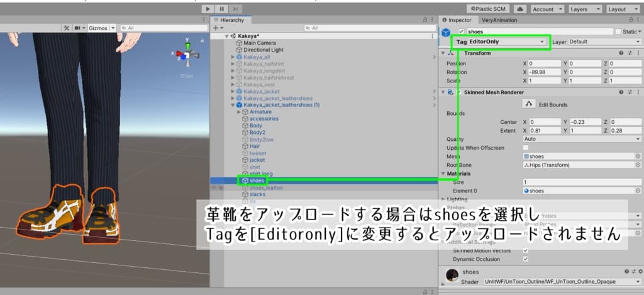Enable the Static checkbox
644x295 pixels.
(618, 31)
